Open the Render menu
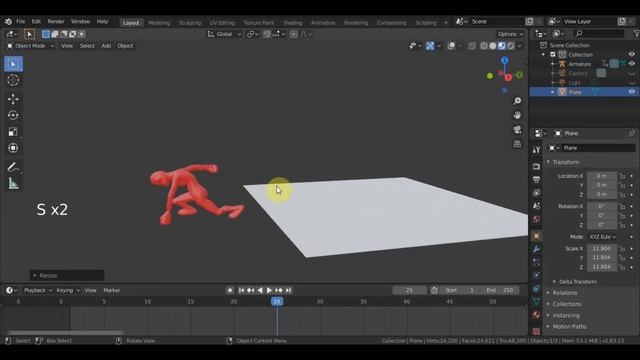640x360 pixels. point(56,21)
